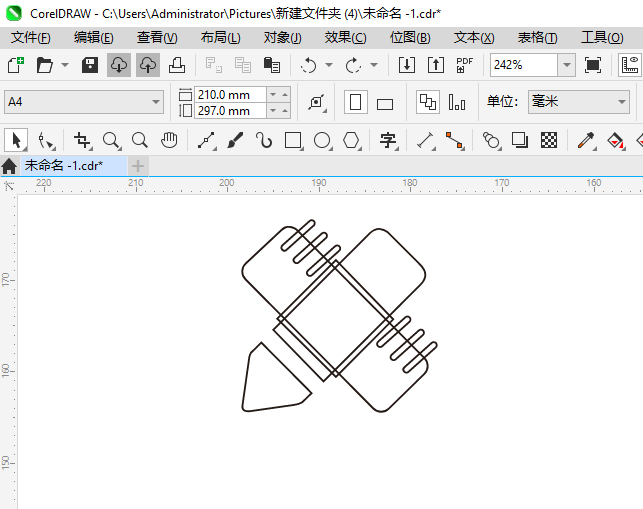Screen dimensions: 643x509
Task: Click the New document icon
Action: 16,65
